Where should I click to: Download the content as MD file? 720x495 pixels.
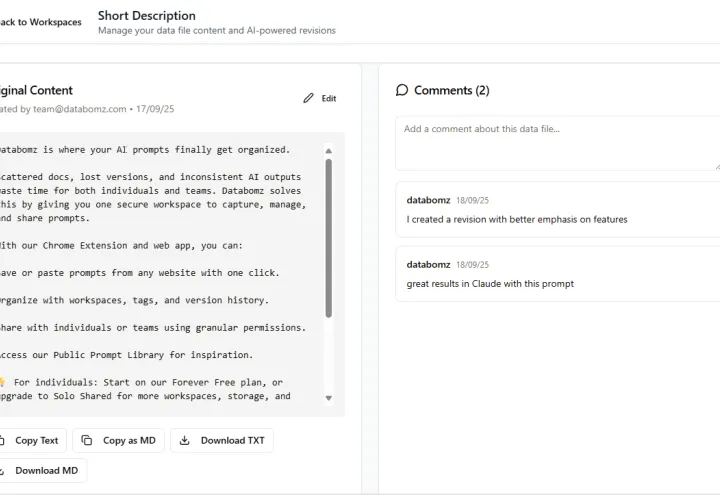click(41, 470)
